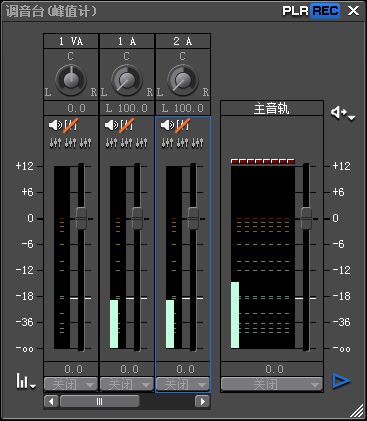This screenshot has height=421, width=367.
Task: Expand the 关闭 dropdown under track 1 VA
Action: tap(71, 384)
